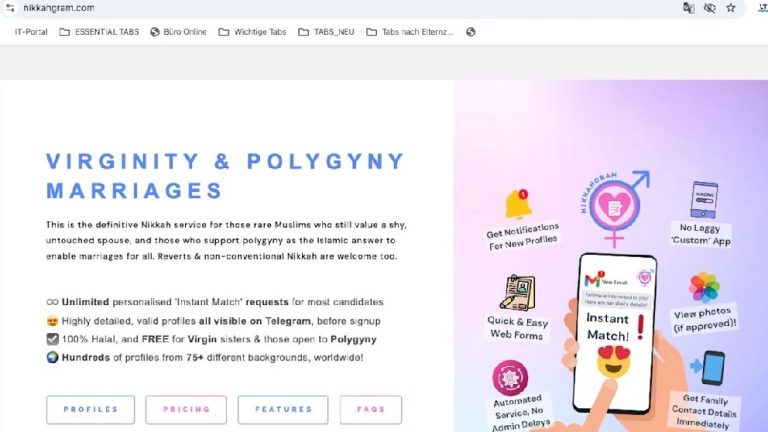
Task: Open the TABS_NEU bookmark folder
Action: (326, 32)
